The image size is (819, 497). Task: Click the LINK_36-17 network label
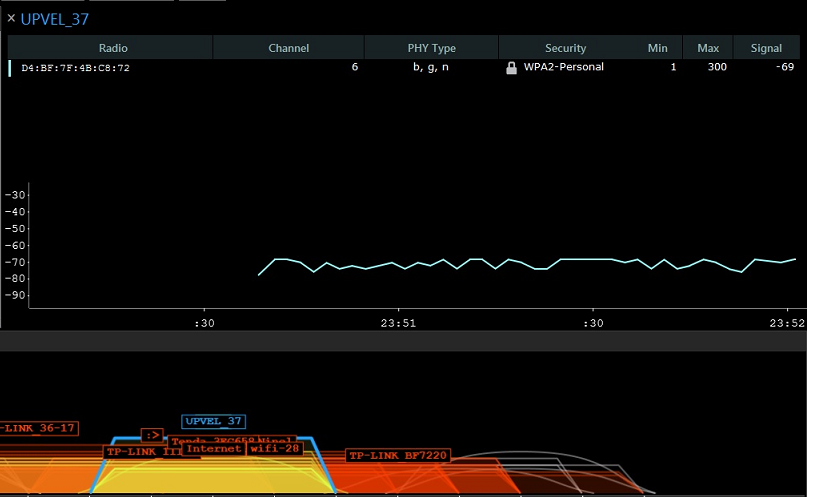38,428
